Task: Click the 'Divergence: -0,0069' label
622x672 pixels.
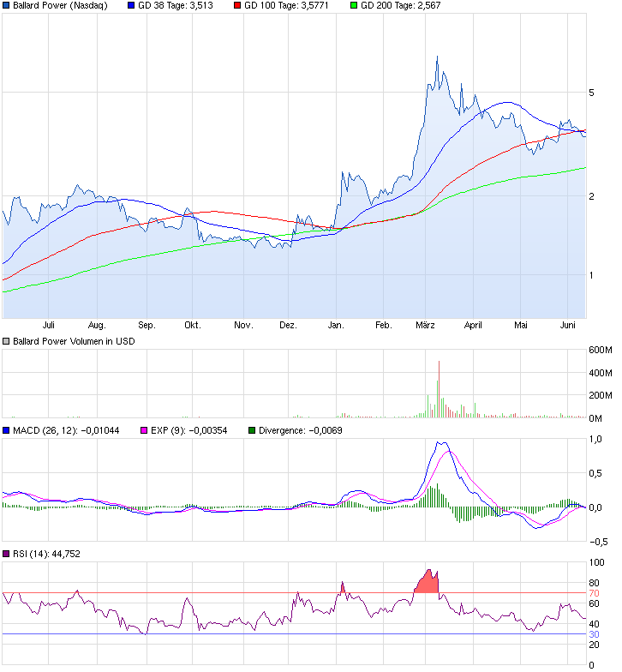Action: pos(300,430)
